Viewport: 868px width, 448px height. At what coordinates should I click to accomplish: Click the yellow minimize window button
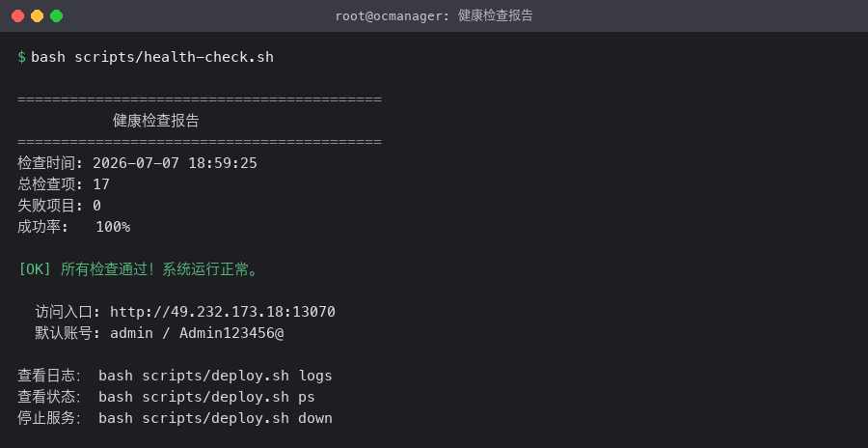[x=37, y=16]
